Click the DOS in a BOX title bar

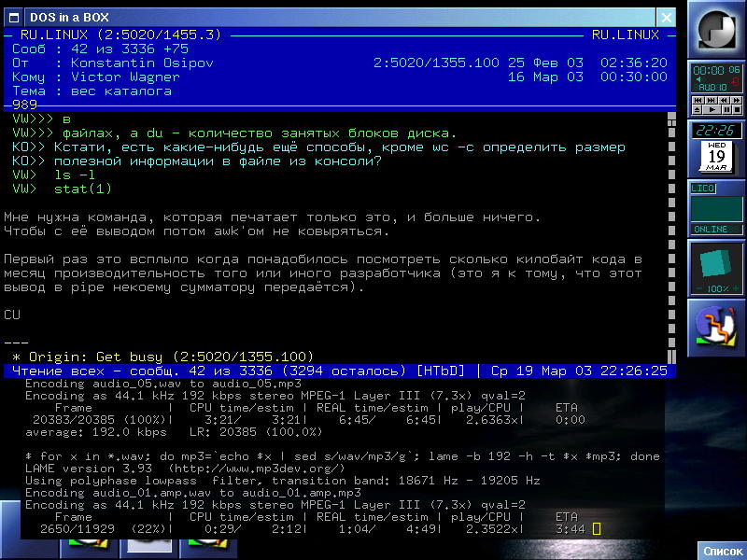pyautogui.click(x=327, y=17)
